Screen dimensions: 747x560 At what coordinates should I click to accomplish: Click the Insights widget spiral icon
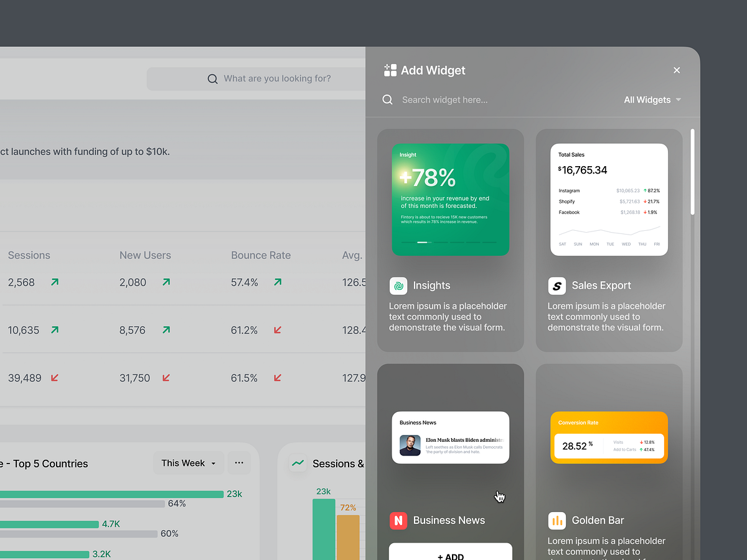(x=398, y=286)
